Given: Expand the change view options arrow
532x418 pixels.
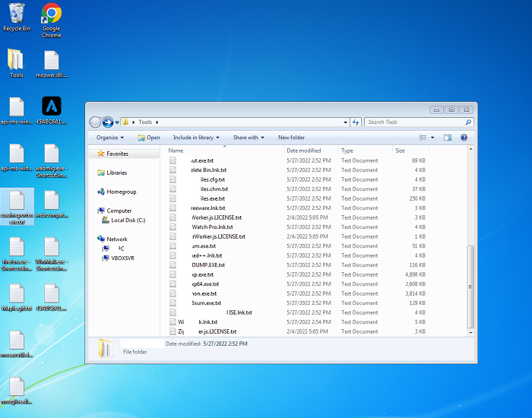Looking at the screenshot, I should [432, 138].
